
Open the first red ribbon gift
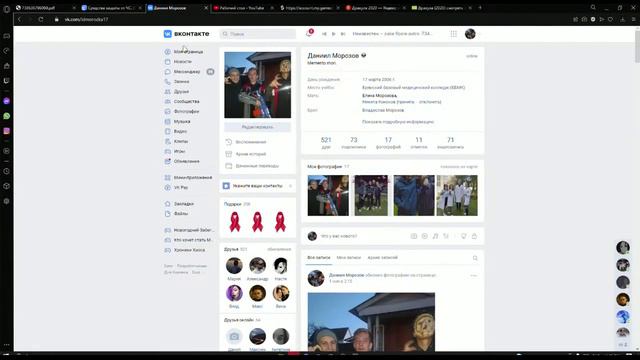tap(235, 222)
